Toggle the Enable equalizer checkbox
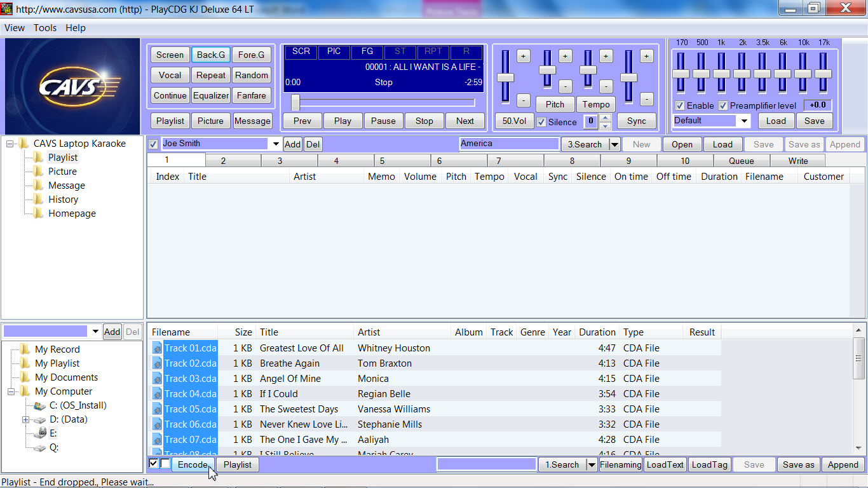868x488 pixels. 680,105
